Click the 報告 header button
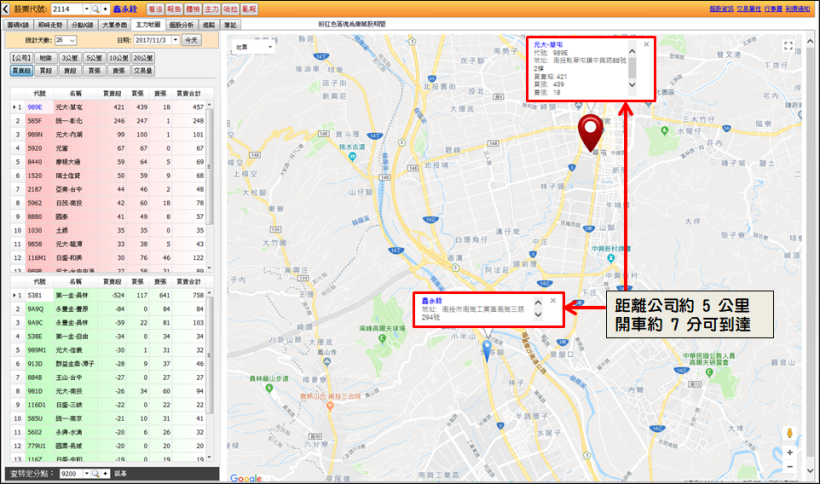The image size is (820, 484). [x=174, y=9]
